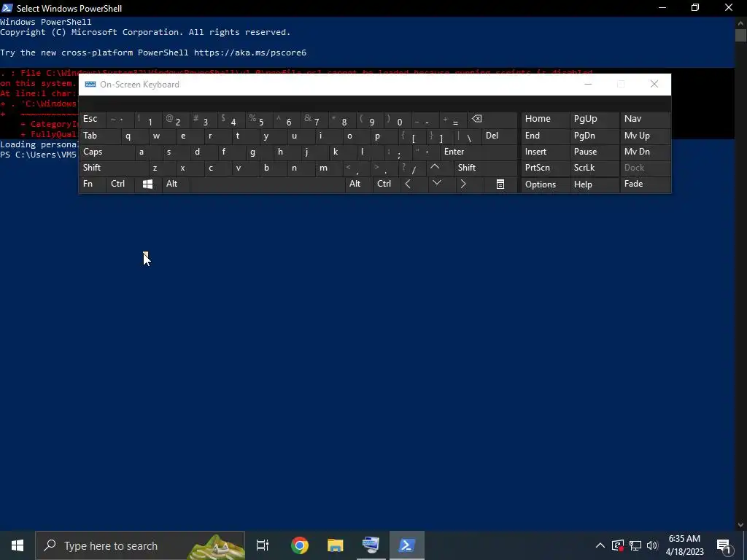This screenshot has width=747, height=560.
Task: Click the Help key on the keyboard
Action: (594, 184)
